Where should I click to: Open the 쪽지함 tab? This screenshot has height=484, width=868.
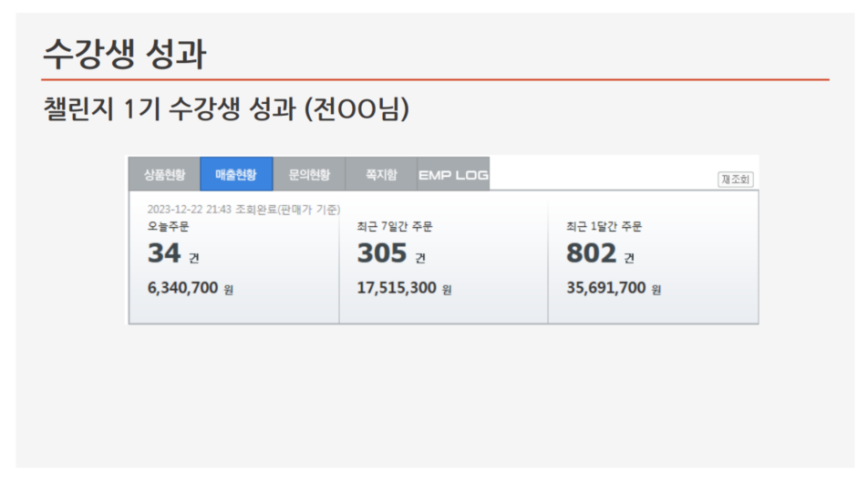click(381, 174)
